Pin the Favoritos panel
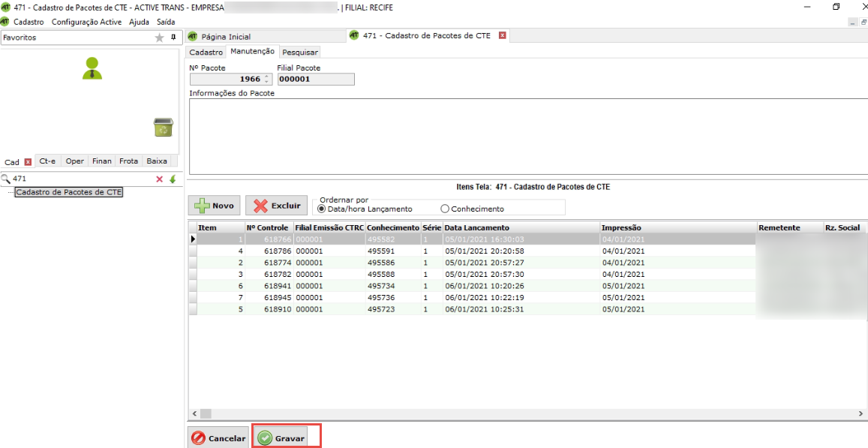Viewport: 868px width, 448px height. coord(173,37)
